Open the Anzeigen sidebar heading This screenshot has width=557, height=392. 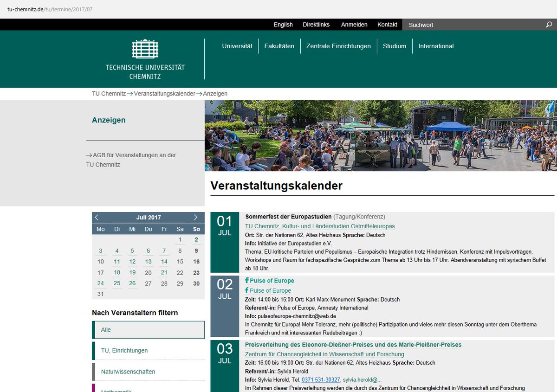(x=109, y=120)
